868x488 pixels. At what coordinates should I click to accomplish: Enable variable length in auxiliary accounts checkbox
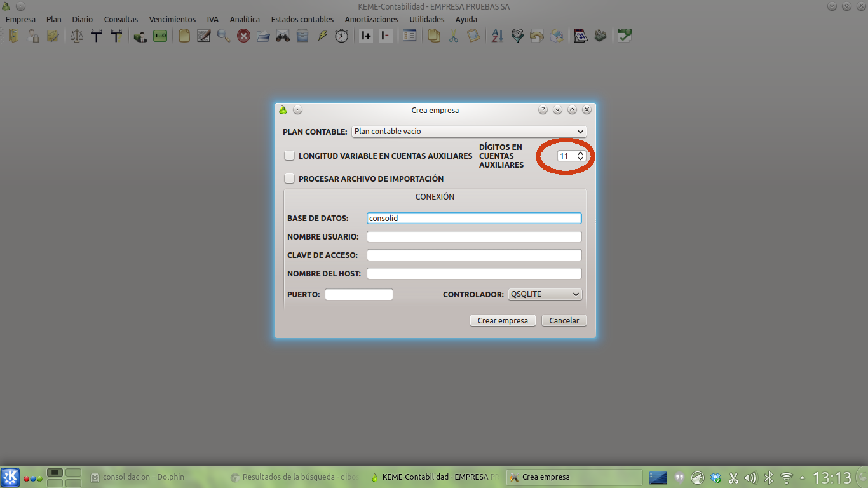pyautogui.click(x=290, y=156)
